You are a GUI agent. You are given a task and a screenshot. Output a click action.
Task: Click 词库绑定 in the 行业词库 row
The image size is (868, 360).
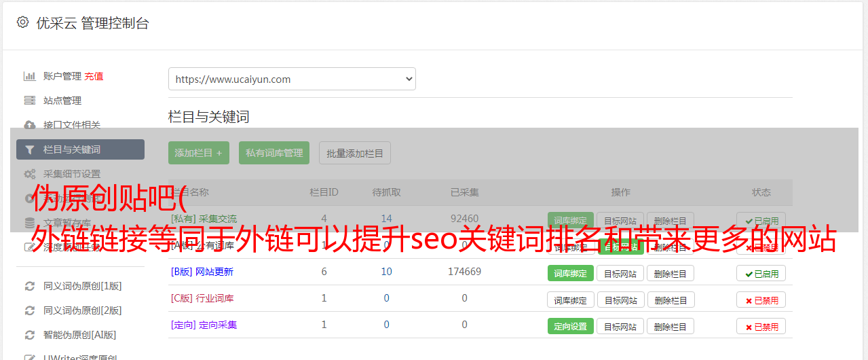tap(571, 300)
